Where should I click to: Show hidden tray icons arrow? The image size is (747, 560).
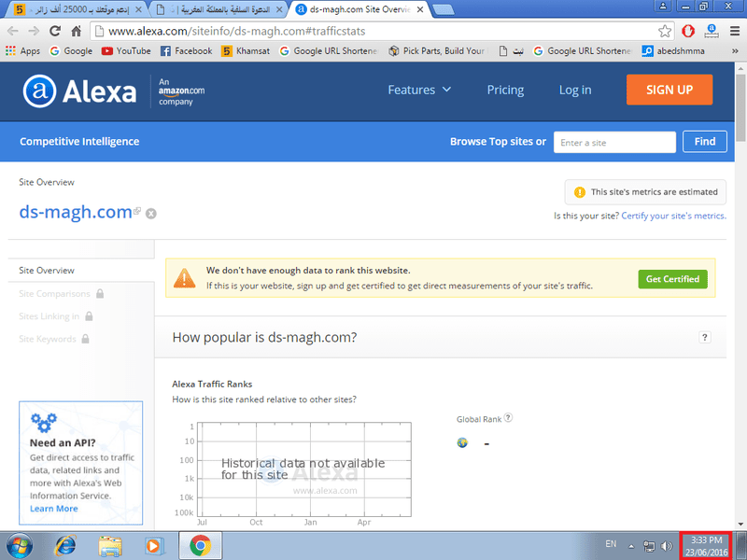[631, 546]
